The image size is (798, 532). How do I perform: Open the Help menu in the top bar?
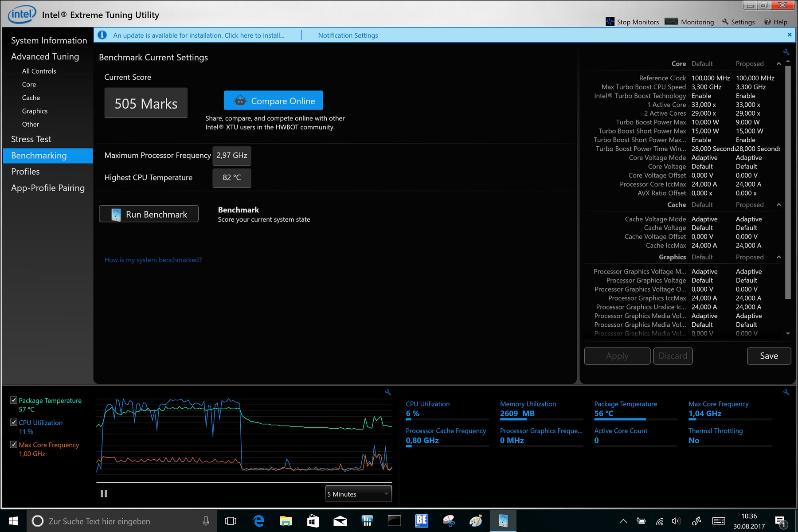pyautogui.click(x=776, y=22)
